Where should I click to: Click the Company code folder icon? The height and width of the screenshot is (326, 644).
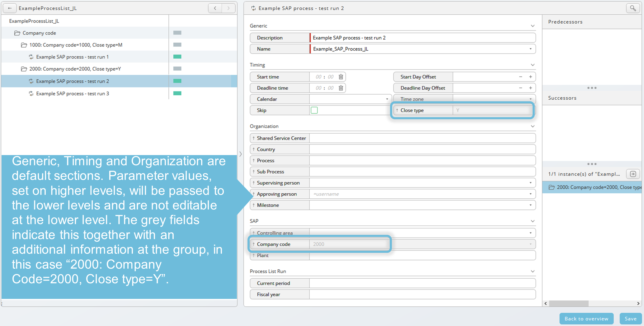17,33
